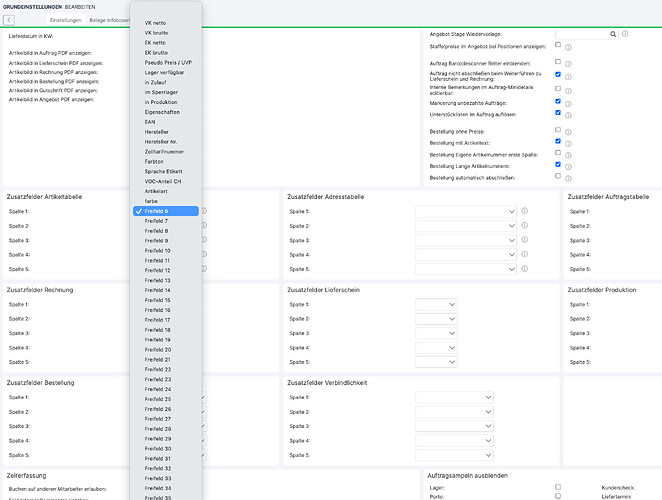The width and height of the screenshot is (662, 500).
Task: Open Adresstabelle Spalte 2 dropdown
Action: point(466,226)
